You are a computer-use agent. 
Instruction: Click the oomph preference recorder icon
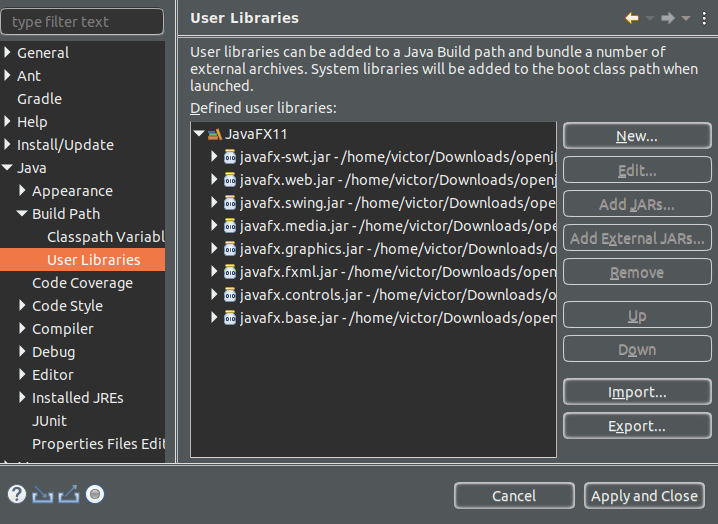[95, 494]
